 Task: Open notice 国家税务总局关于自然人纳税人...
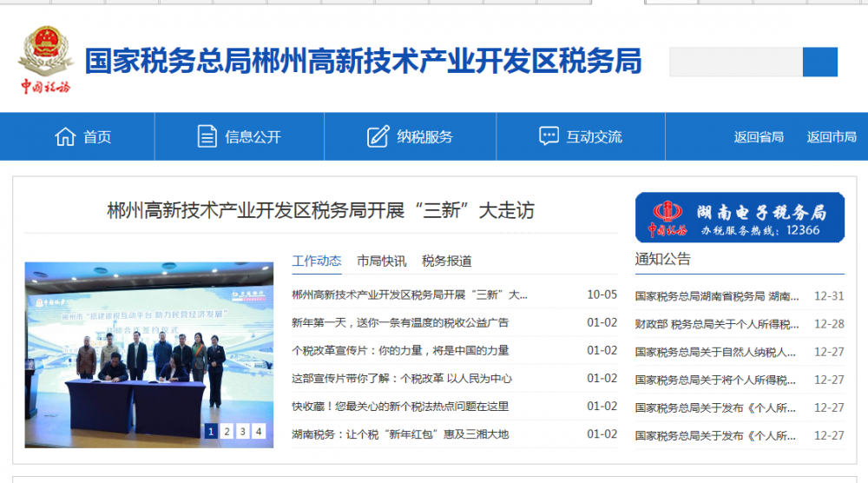click(x=715, y=352)
